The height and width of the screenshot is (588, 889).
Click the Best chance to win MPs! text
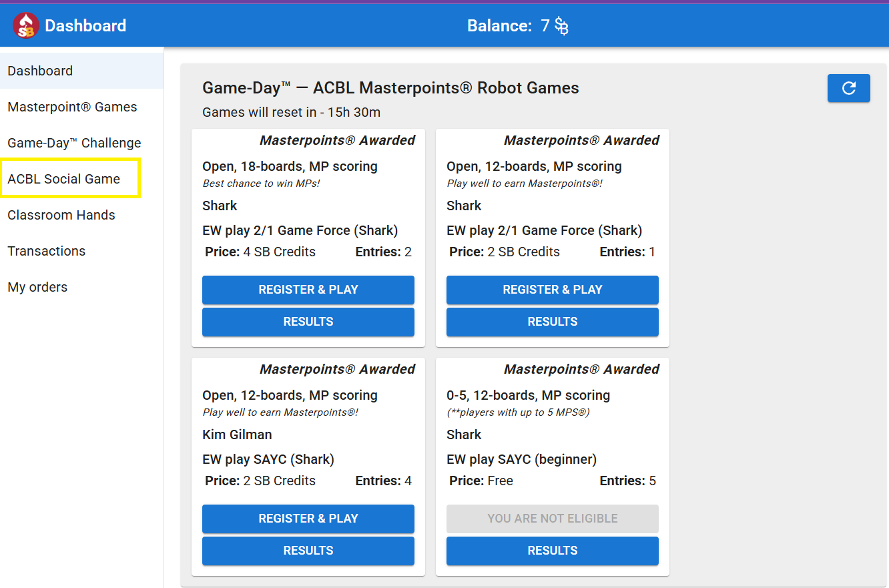coord(261,184)
